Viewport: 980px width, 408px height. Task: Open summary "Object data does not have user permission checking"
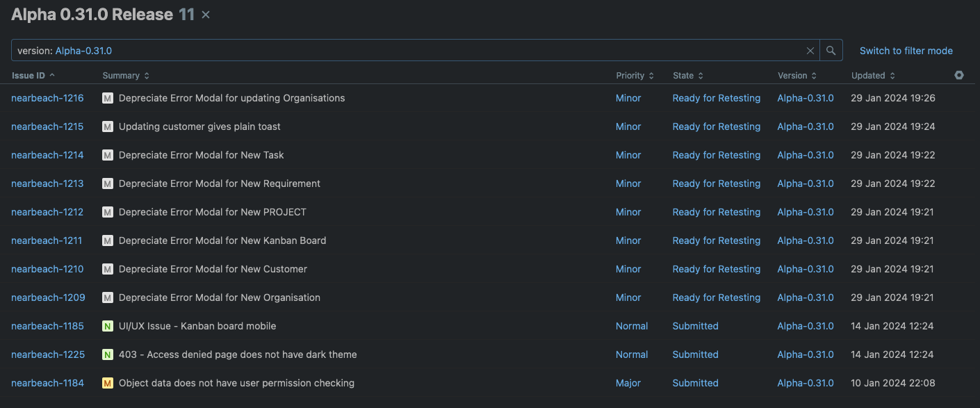[x=236, y=383]
